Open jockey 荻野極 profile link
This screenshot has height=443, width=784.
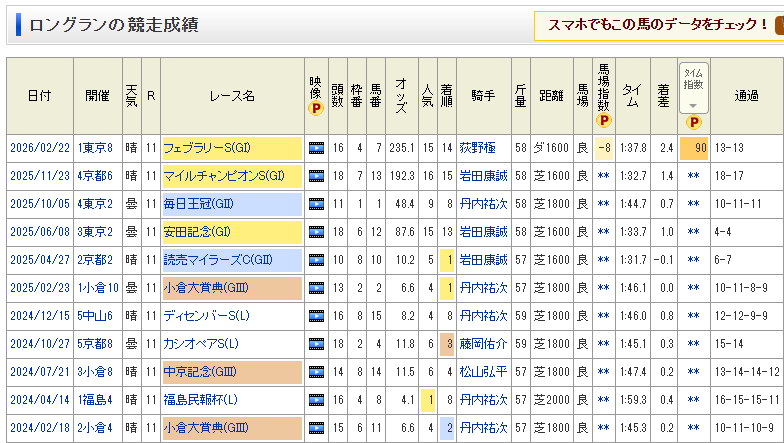pyautogui.click(x=477, y=148)
